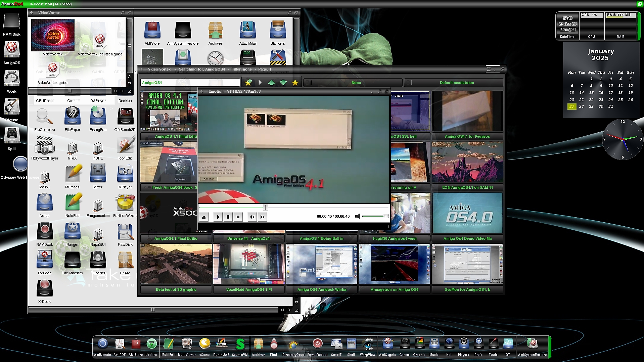
Task: Launch PowerReboot from the dock
Action: click(x=317, y=344)
